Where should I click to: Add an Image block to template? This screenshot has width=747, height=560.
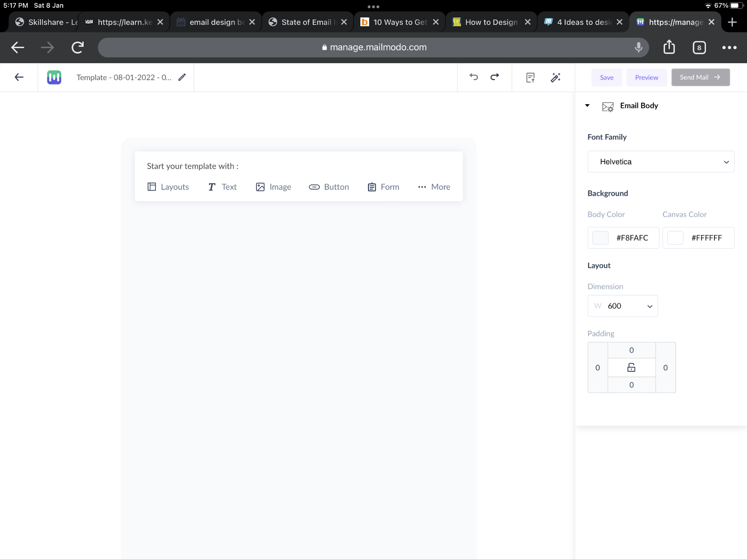click(274, 187)
